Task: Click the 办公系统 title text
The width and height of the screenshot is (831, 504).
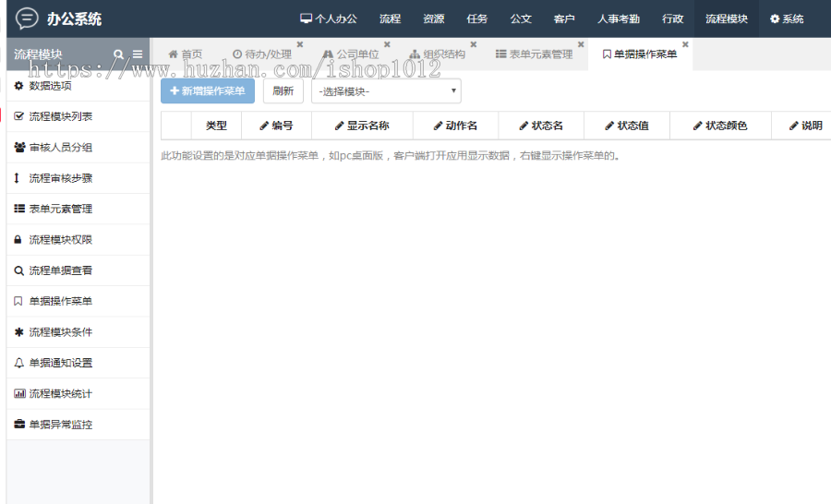Action: (74, 19)
